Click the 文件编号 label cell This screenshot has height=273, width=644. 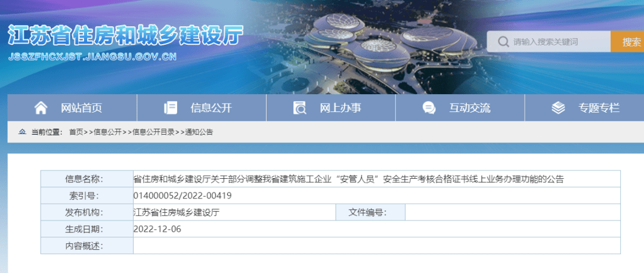[370, 213]
